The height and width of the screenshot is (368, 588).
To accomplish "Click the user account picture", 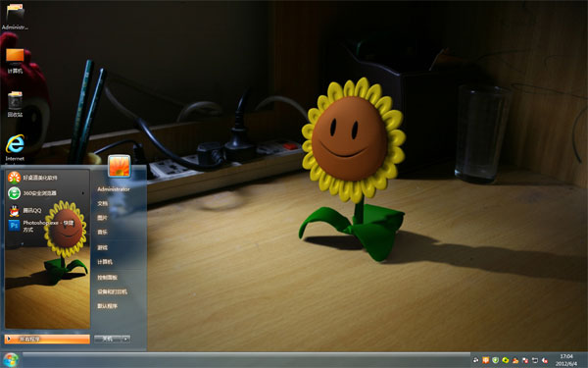I will (120, 166).
